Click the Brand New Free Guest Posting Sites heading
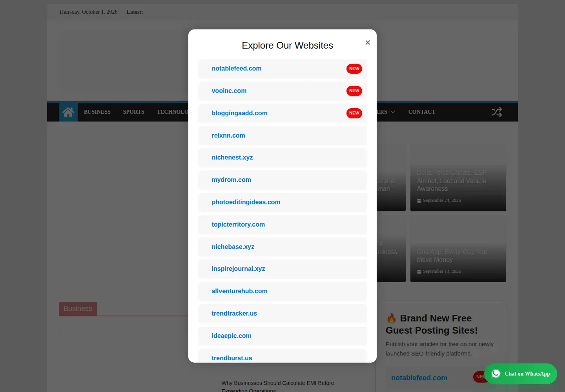Image resolution: width=565 pixels, height=392 pixels. coord(432,324)
